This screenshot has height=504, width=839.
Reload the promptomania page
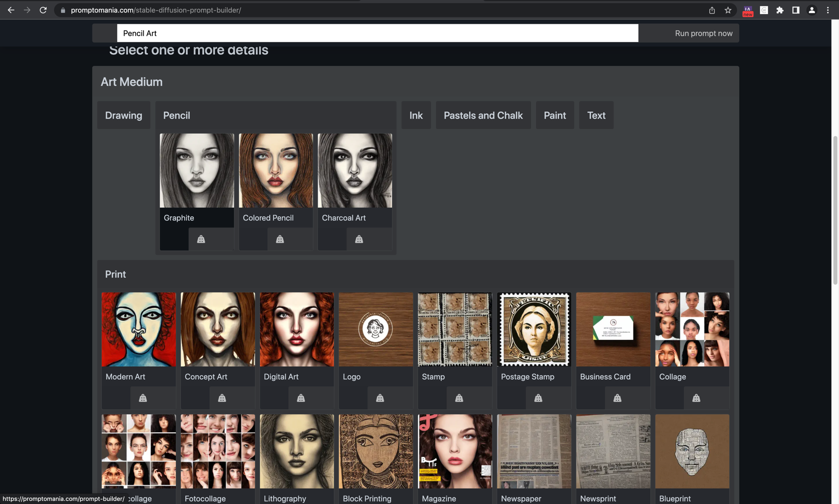(43, 10)
